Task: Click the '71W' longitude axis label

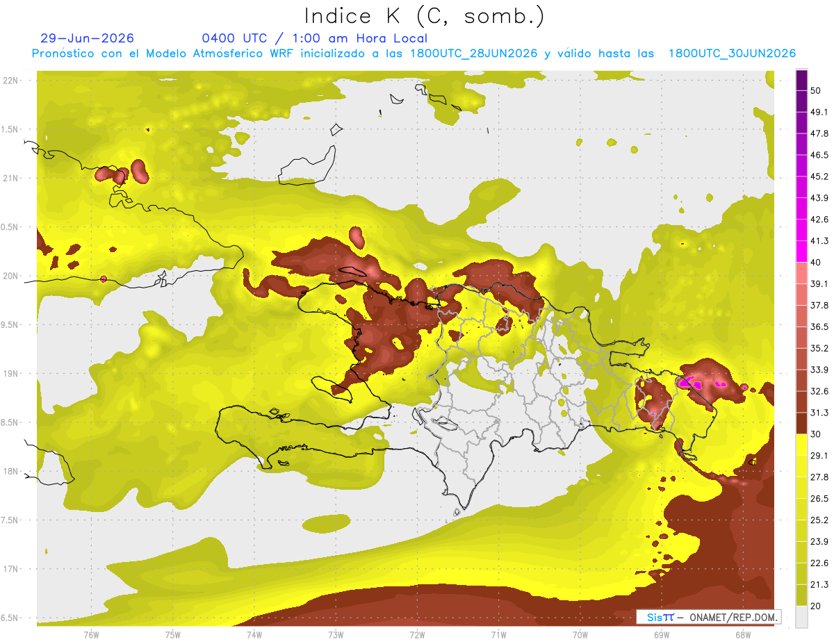Action: point(498,634)
